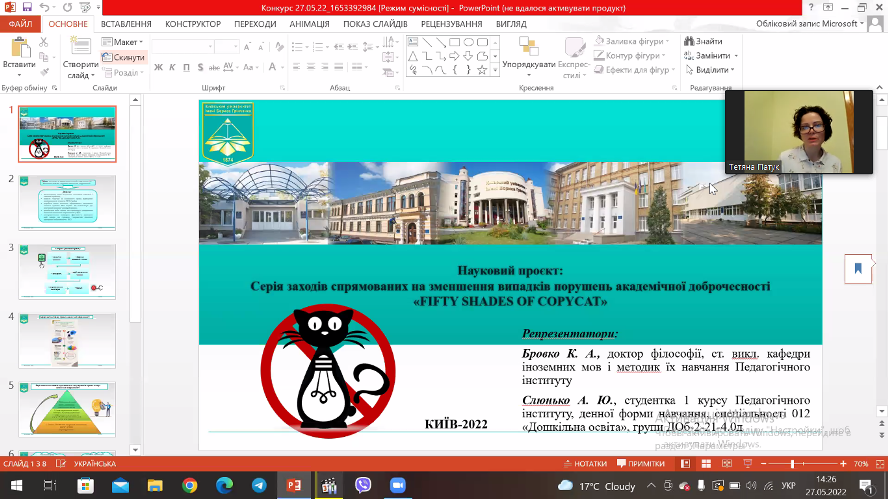Click the ПРИМІТКИ comments button
This screenshot has height=499, width=888.
point(641,463)
